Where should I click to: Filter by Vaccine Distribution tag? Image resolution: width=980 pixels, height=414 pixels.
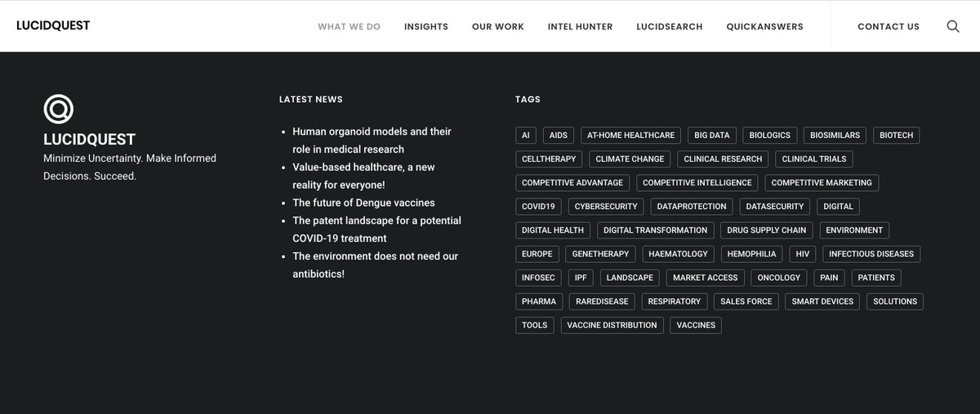612,325
